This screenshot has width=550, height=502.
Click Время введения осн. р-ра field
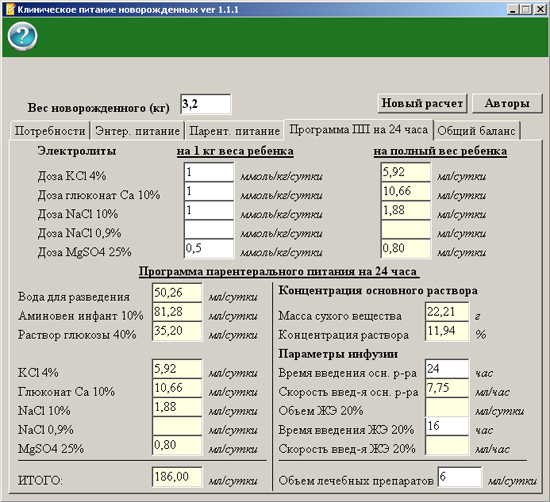click(x=447, y=369)
